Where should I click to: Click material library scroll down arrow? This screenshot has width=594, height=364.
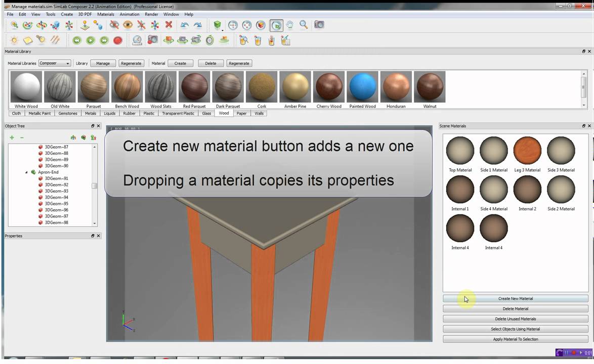[584, 105]
